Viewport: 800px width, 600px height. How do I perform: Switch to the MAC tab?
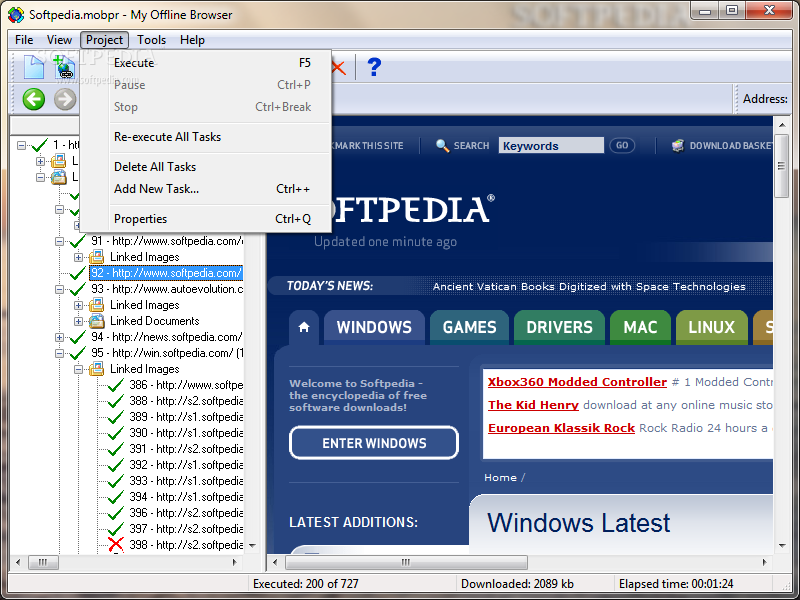point(640,327)
